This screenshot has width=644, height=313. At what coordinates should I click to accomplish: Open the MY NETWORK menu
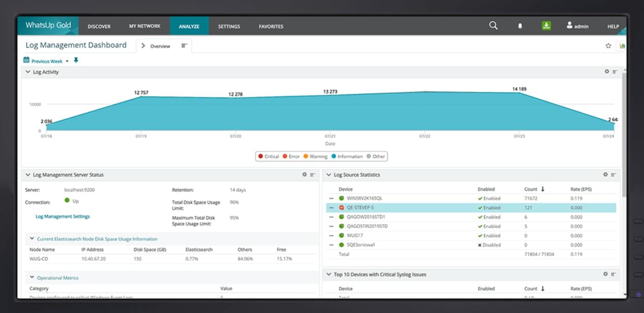144,26
